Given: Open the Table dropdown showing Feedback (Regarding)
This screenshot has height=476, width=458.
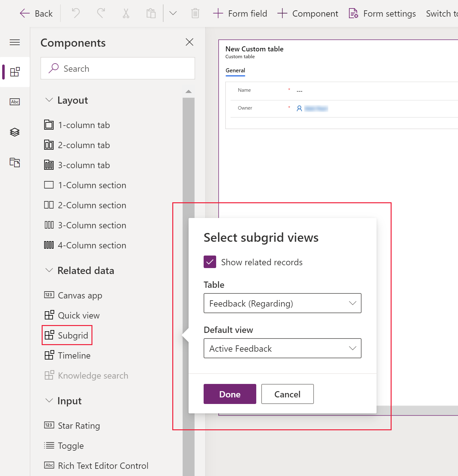Looking at the screenshot, I should click(282, 303).
